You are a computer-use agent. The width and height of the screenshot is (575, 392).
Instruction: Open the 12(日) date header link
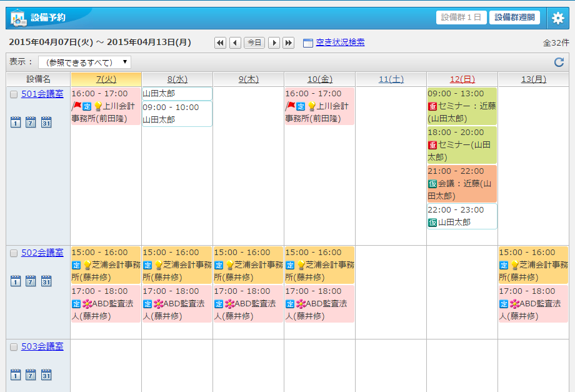462,79
